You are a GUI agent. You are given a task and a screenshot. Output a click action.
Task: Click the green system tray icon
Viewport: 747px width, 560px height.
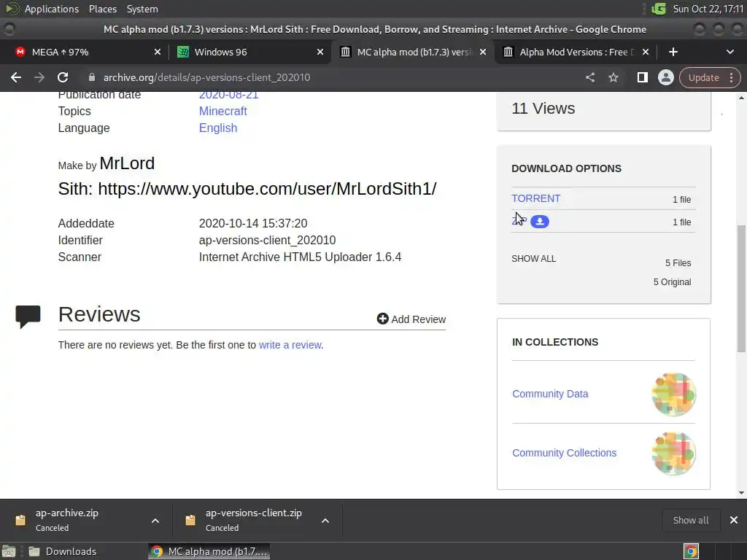pyautogui.click(x=659, y=9)
